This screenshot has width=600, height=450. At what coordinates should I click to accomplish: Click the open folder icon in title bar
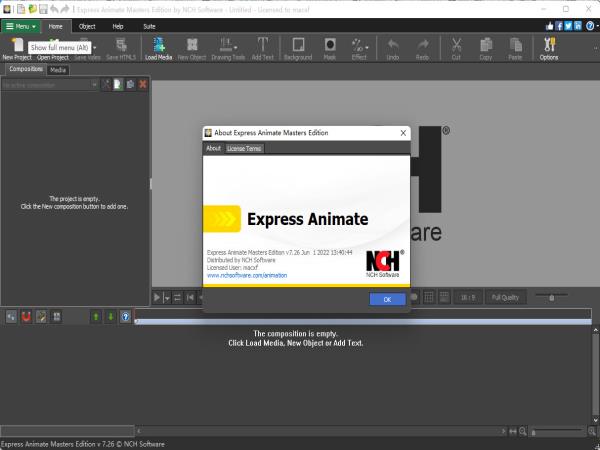coord(33,9)
